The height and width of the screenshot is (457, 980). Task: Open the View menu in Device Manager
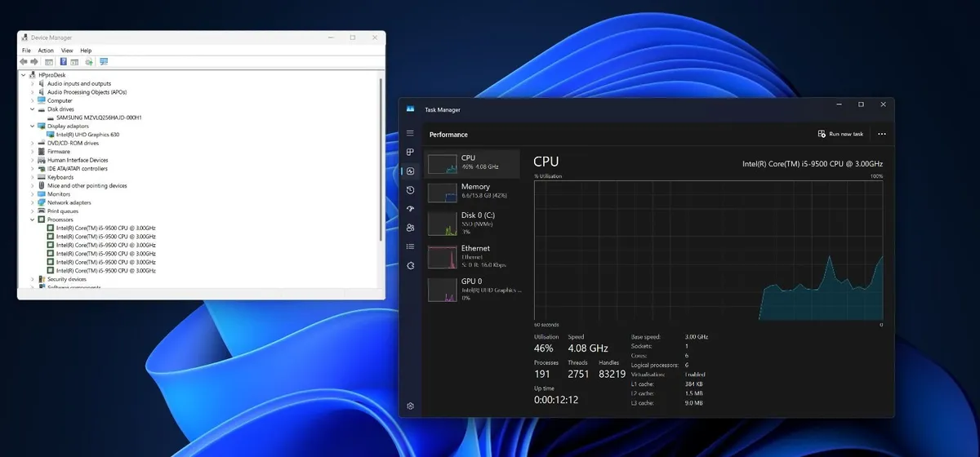pos(67,51)
